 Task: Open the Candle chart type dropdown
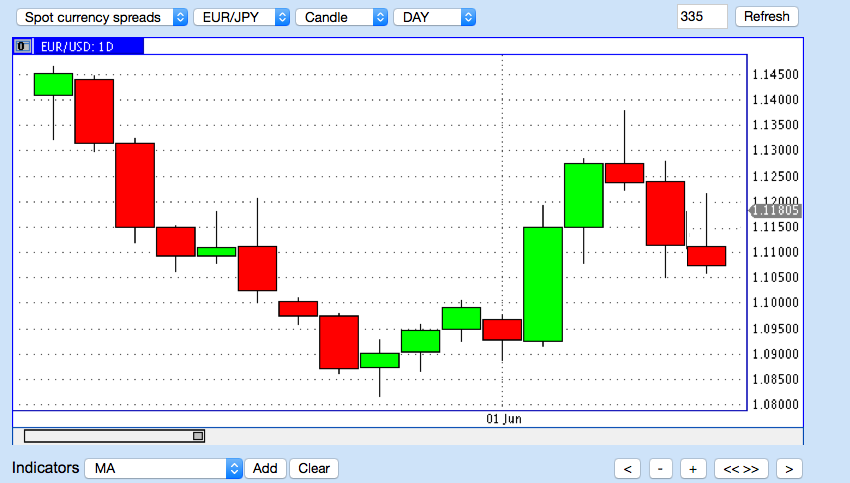point(342,17)
